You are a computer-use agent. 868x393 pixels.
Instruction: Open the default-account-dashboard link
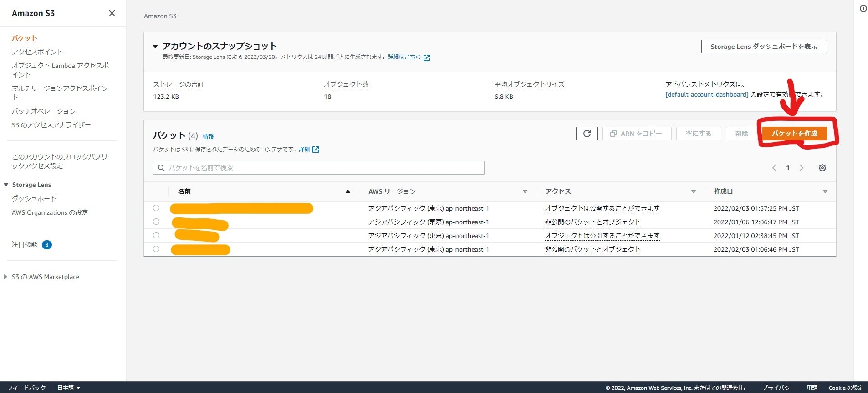pos(707,94)
